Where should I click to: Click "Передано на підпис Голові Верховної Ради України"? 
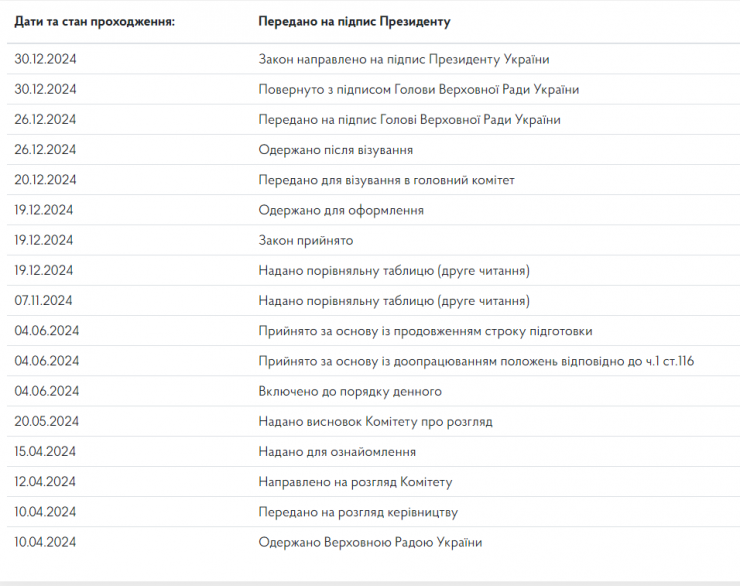pyautogui.click(x=409, y=119)
